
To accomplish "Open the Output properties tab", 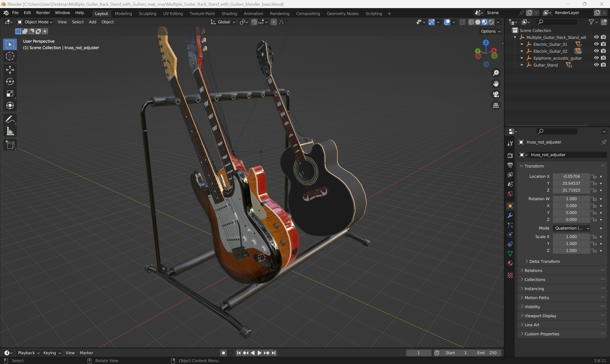I will coord(510,165).
